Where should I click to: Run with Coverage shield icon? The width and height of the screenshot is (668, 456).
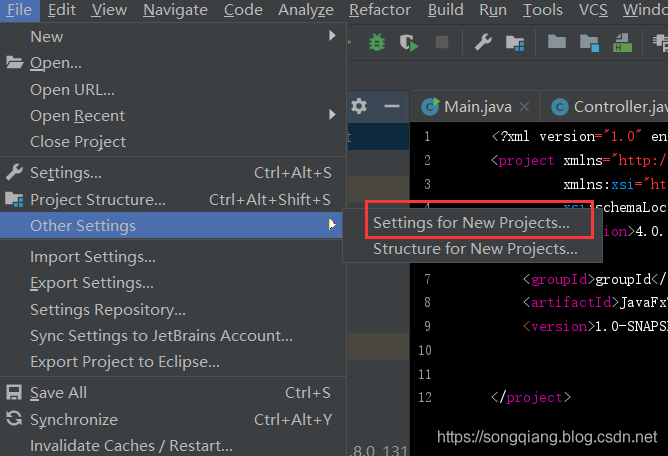(x=409, y=43)
